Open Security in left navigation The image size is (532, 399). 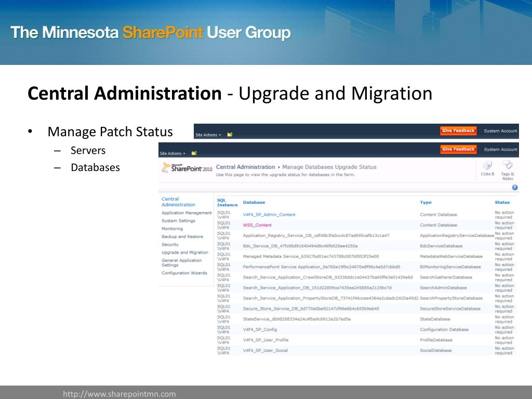coord(170,244)
